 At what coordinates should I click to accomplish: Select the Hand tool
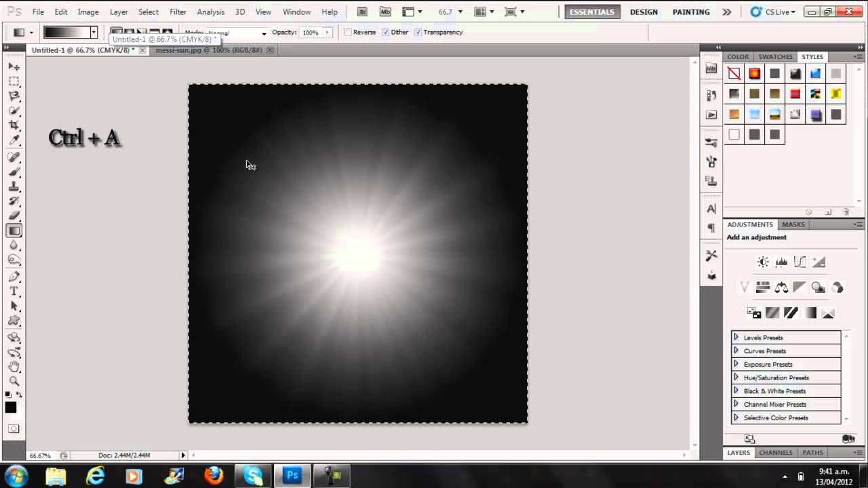14,367
